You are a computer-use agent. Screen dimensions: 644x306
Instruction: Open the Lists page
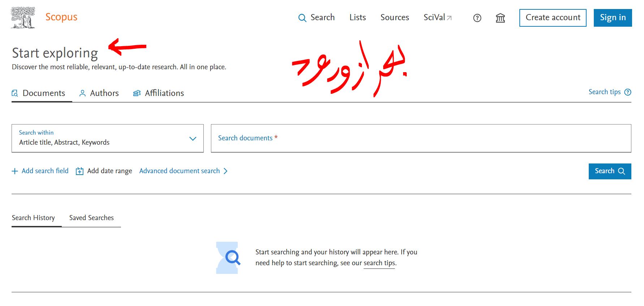pyautogui.click(x=358, y=17)
